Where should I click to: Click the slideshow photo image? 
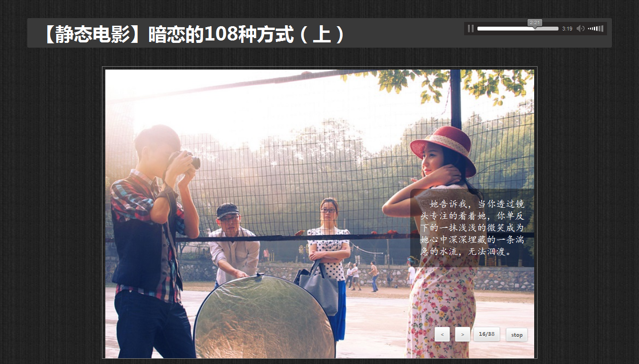coord(320,213)
